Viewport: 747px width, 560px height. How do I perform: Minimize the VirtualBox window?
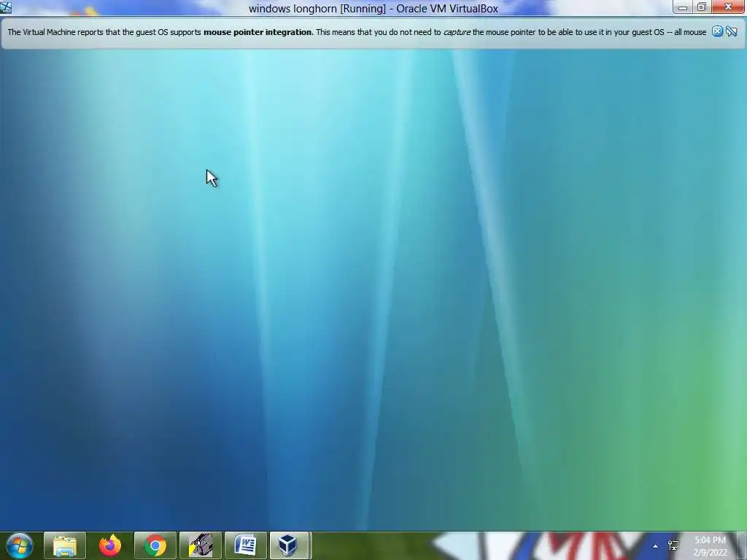[x=683, y=7]
